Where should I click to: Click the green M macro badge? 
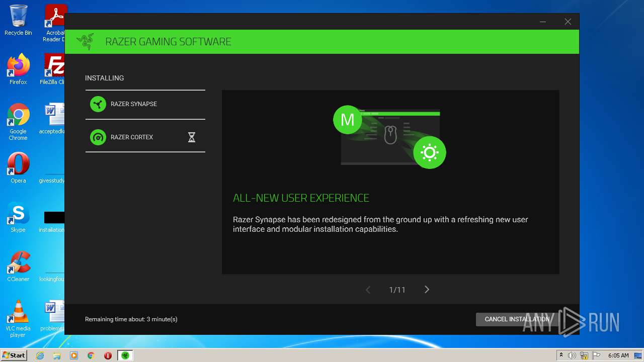pyautogui.click(x=348, y=120)
